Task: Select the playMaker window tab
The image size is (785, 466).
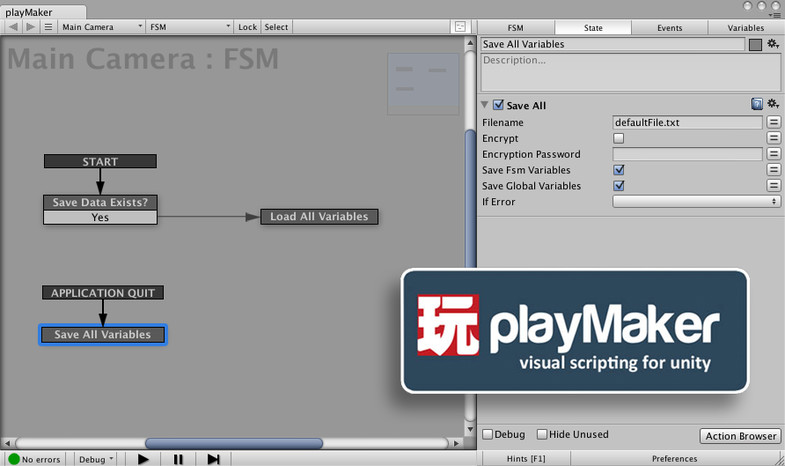Action: 43,12
